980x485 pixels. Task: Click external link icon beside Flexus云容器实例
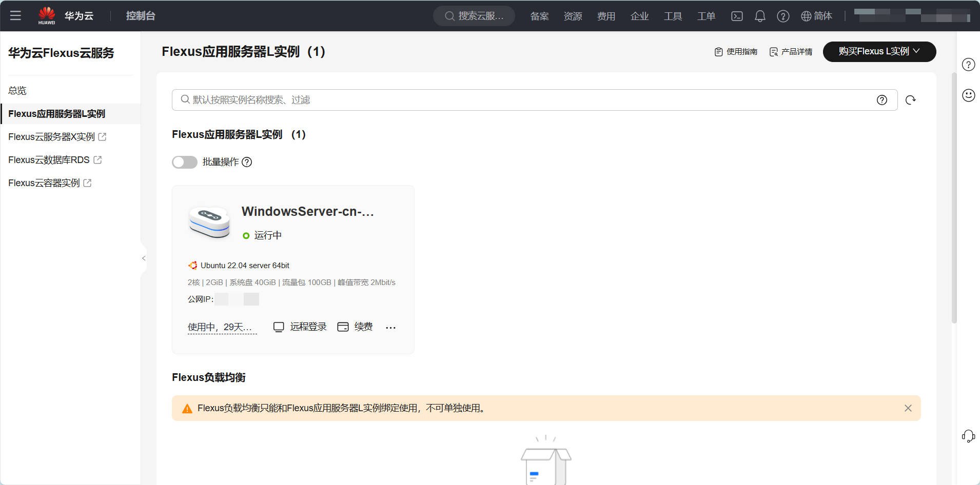coord(87,183)
